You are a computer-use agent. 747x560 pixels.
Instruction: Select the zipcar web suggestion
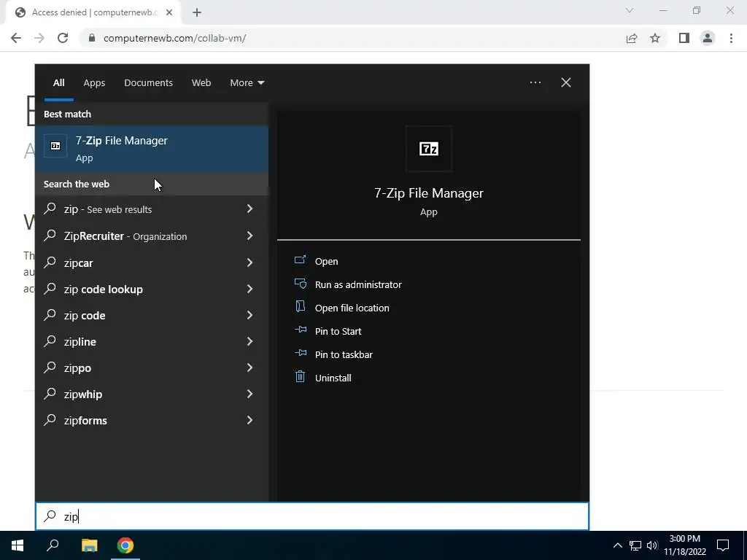[152, 262]
